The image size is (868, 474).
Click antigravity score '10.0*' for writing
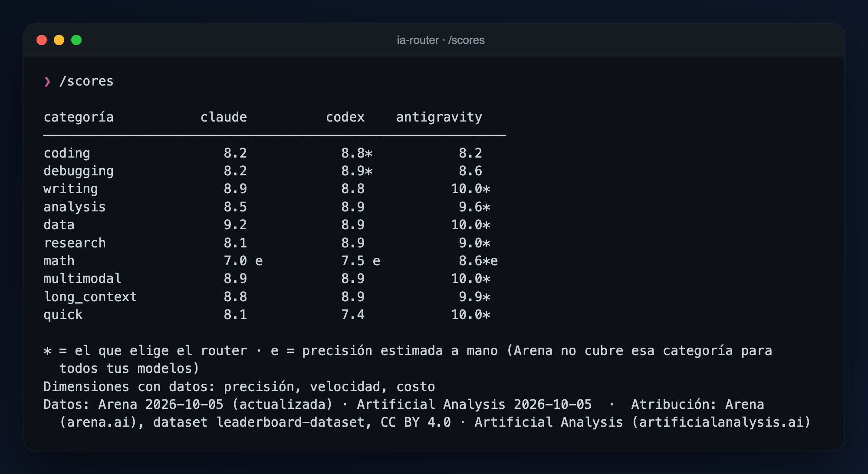pyautogui.click(x=470, y=189)
